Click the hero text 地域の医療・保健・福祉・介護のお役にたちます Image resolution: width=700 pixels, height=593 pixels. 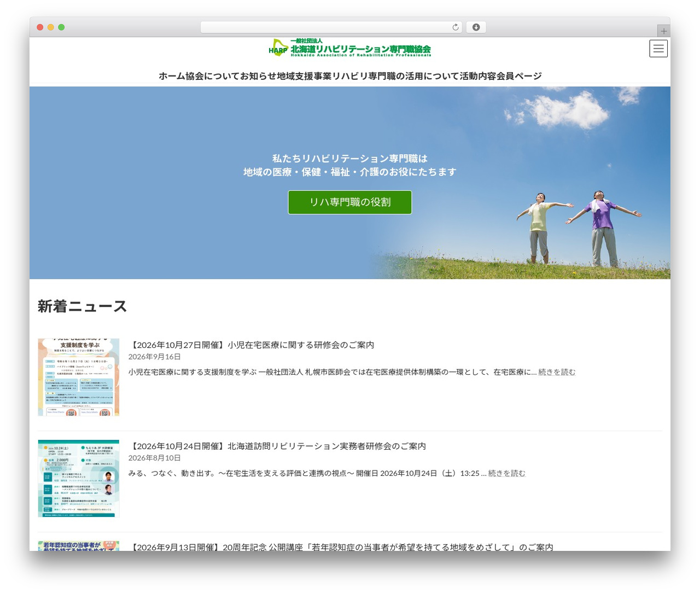click(x=350, y=172)
